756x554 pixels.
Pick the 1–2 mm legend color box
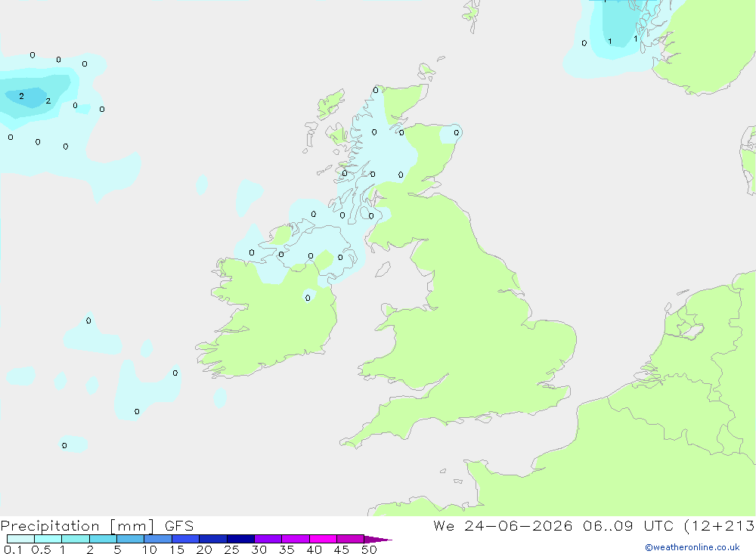pos(75,539)
